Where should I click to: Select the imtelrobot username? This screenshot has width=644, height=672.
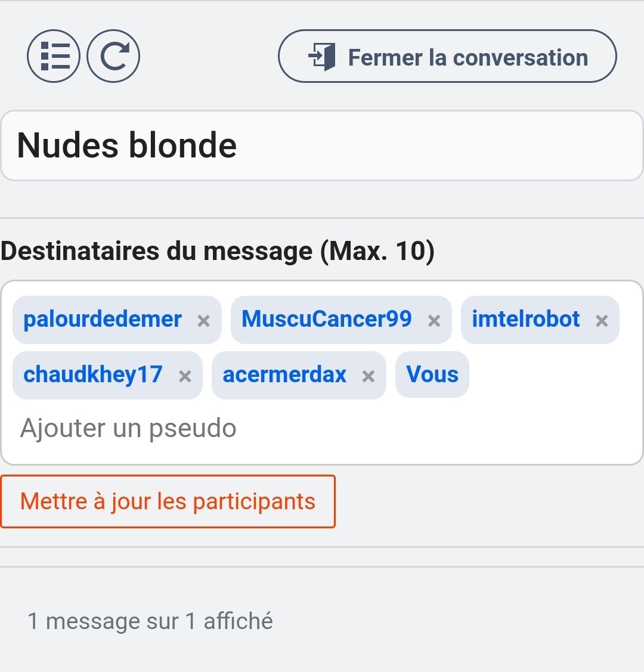tap(526, 319)
